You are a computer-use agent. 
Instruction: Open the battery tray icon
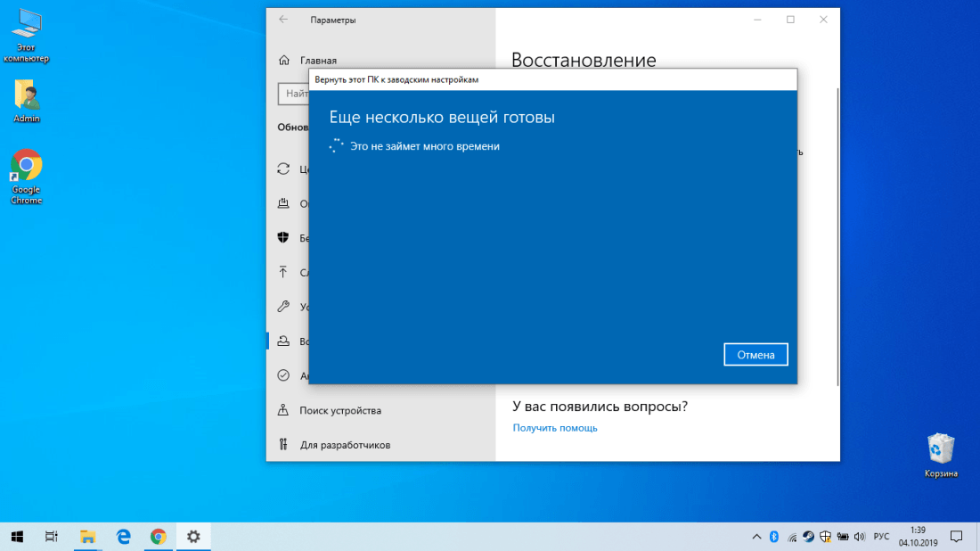click(x=843, y=537)
